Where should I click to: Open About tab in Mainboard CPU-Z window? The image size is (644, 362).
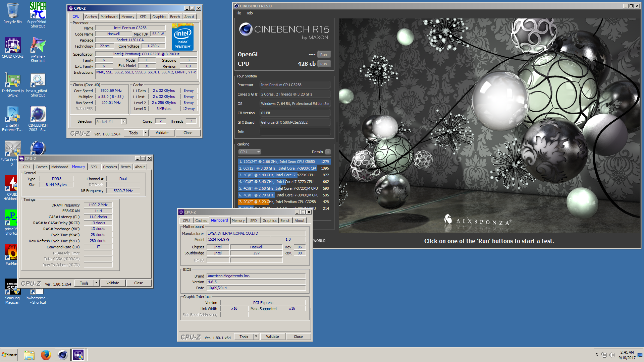tap(300, 221)
